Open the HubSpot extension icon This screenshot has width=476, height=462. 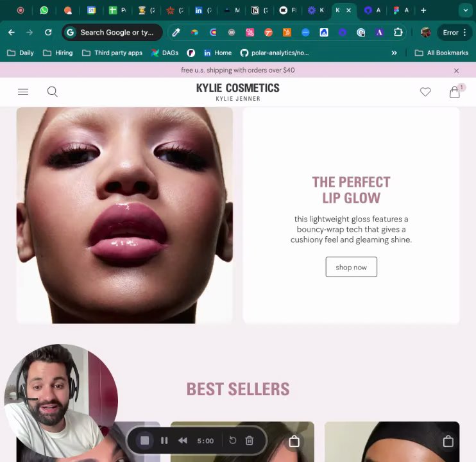tap(287, 32)
